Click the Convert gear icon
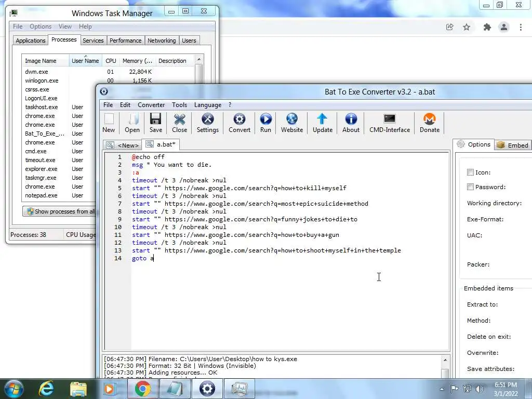This screenshot has width=532, height=399. click(239, 123)
